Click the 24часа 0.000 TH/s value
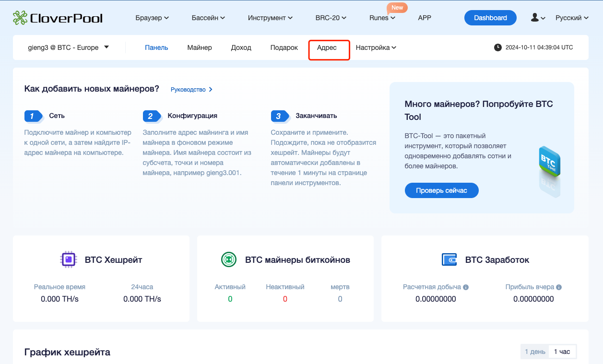The width and height of the screenshot is (603, 364). point(142,299)
